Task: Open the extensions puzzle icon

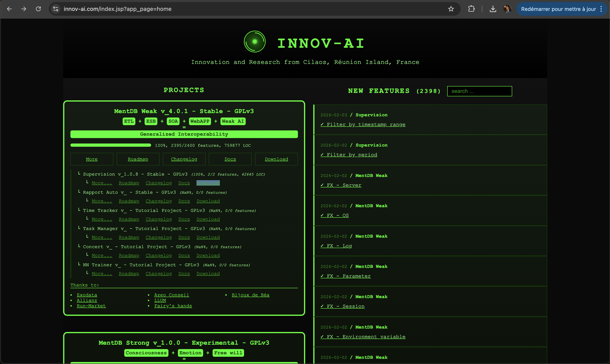Action: 471,9
